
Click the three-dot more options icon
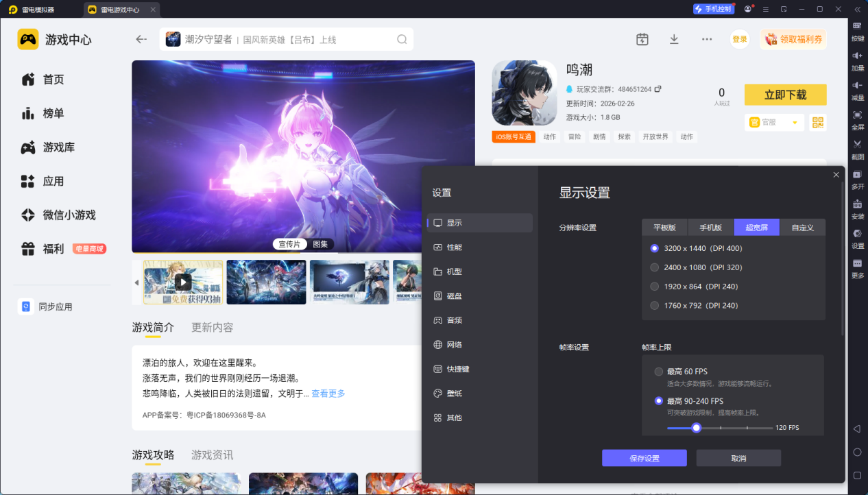[x=707, y=39]
